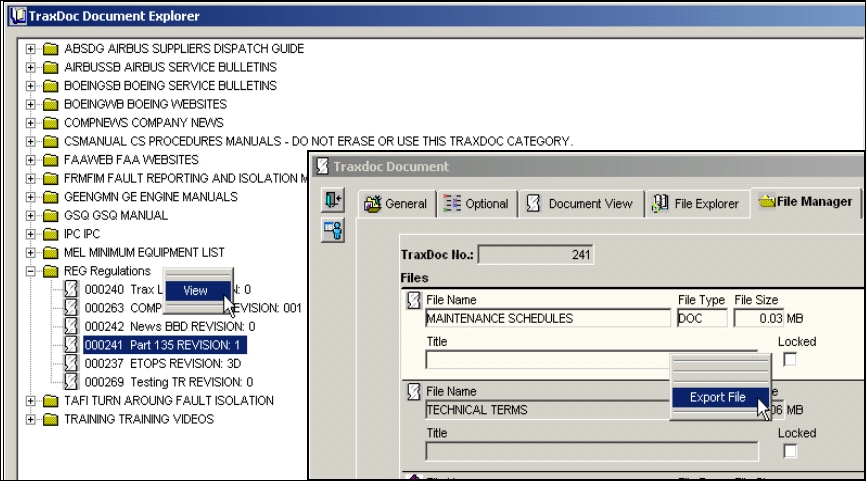The height and width of the screenshot is (481, 866).
Task: Click folder icon of FAAWEB FAA WEBSITES
Action: (50, 160)
